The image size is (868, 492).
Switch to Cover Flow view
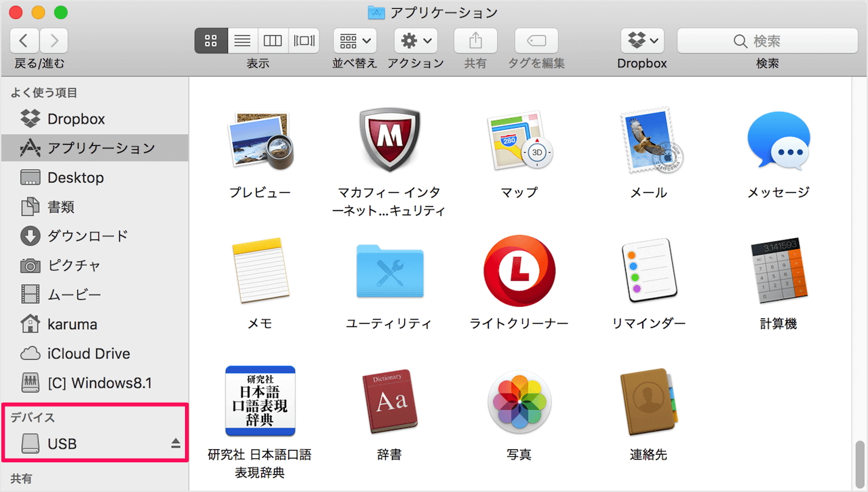click(304, 41)
